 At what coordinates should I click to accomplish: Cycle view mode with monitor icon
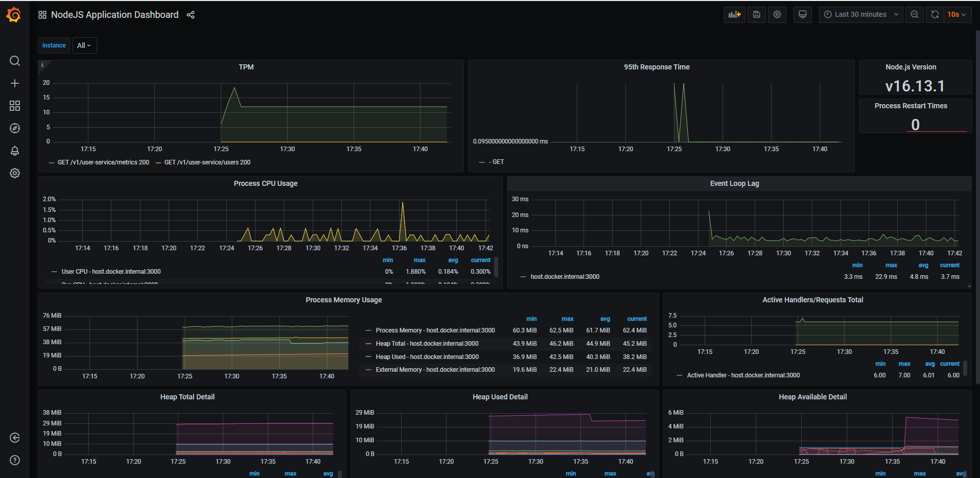803,15
